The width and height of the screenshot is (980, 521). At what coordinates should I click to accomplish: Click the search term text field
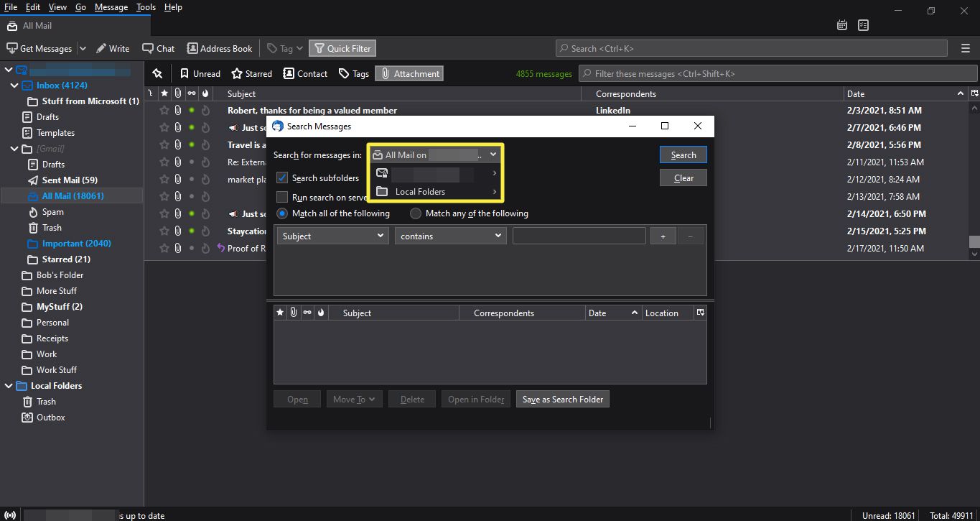579,236
